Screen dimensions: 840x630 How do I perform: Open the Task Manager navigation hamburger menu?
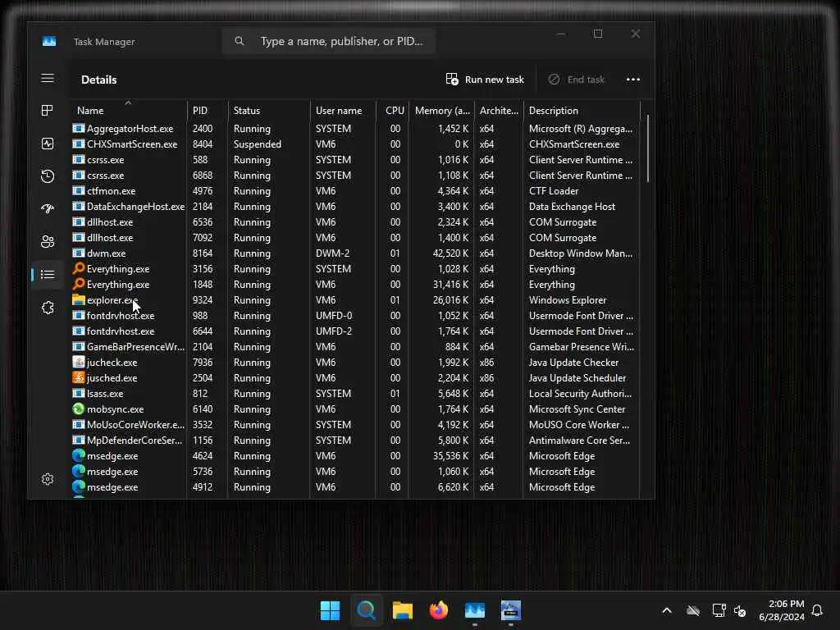pyautogui.click(x=47, y=78)
